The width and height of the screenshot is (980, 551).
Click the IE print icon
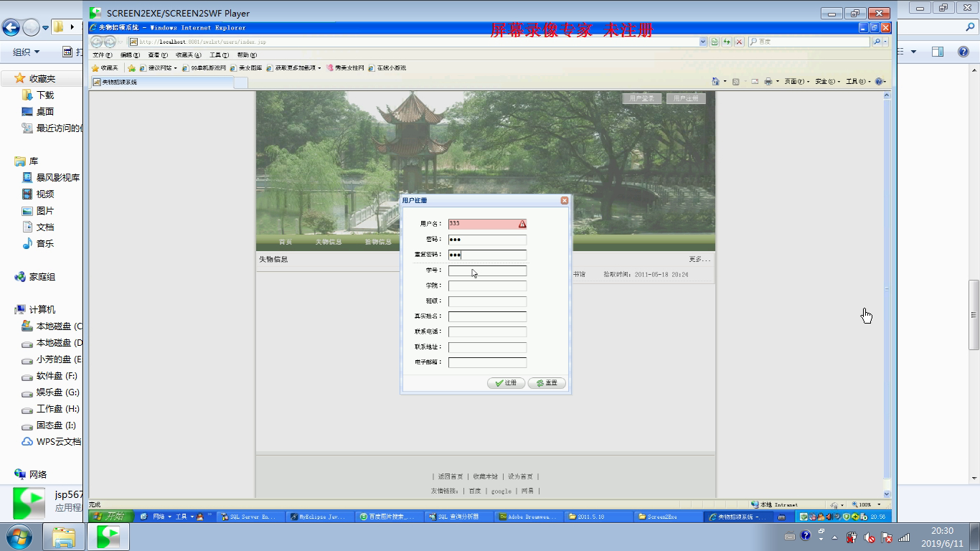[x=768, y=82]
